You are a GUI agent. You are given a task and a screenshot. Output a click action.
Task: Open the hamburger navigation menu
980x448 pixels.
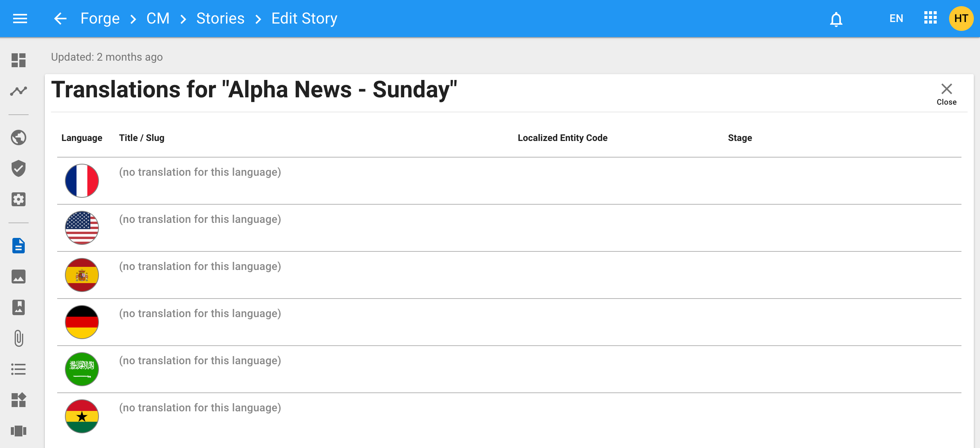click(20, 19)
